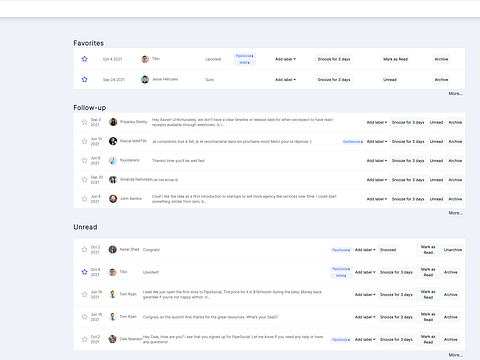Open Priyanka Shetty's 'Hey Xavier!' message preview

[243, 122]
